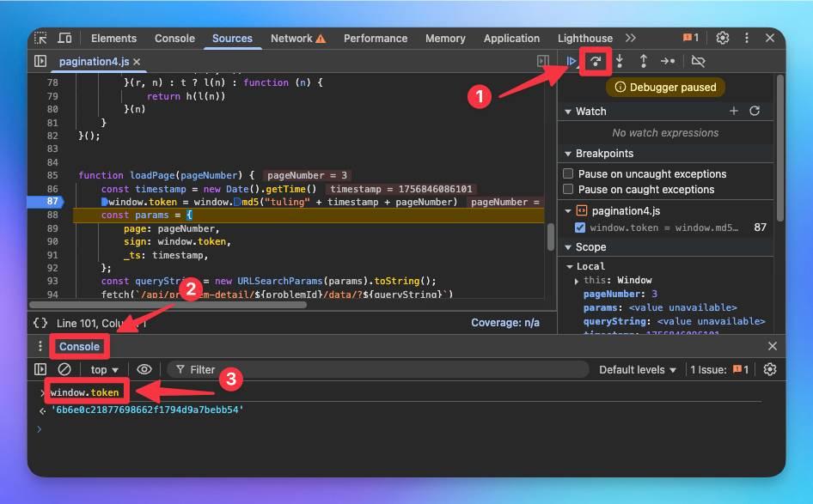Image resolution: width=813 pixels, height=504 pixels.
Task: Open DevTools settings gear in top bar
Action: 723,38
